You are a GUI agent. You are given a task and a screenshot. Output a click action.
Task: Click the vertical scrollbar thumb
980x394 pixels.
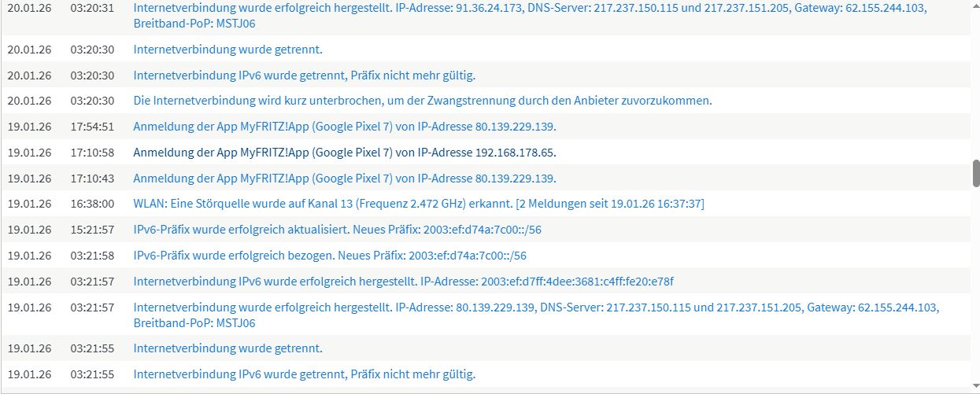976,173
